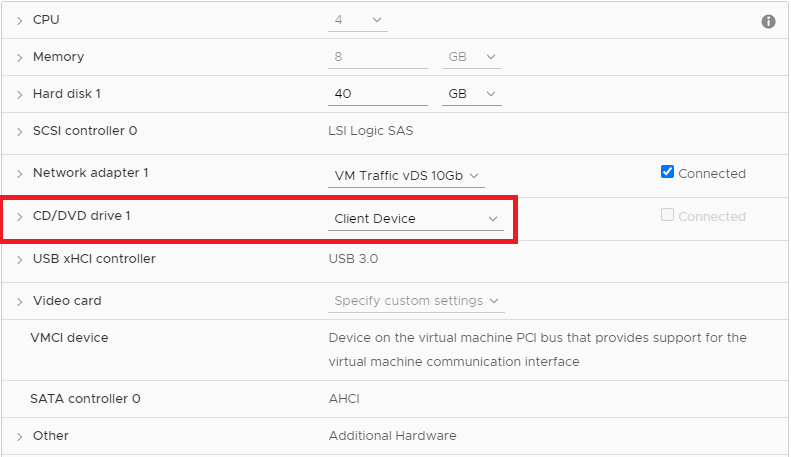
Task: Expand Hard disk 1 details
Action: (x=19, y=94)
